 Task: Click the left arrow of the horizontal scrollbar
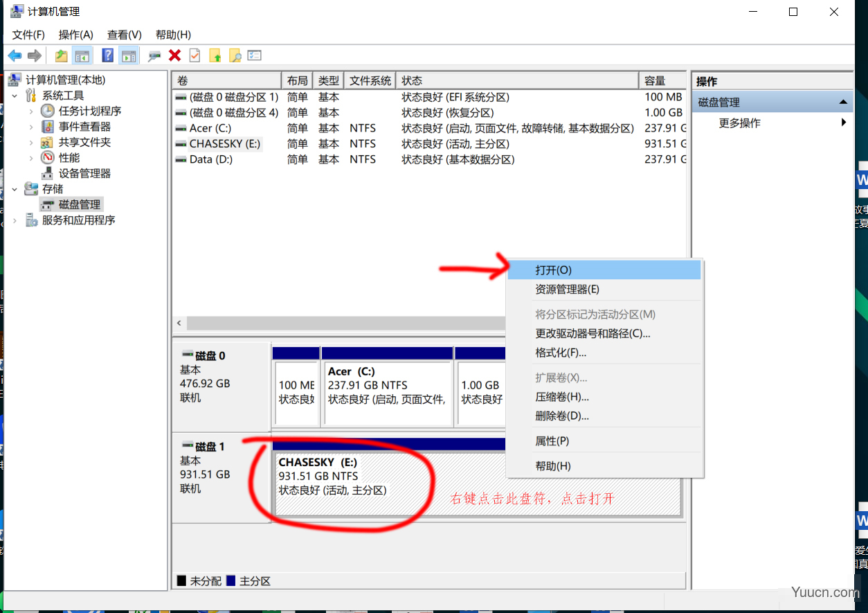click(x=179, y=323)
